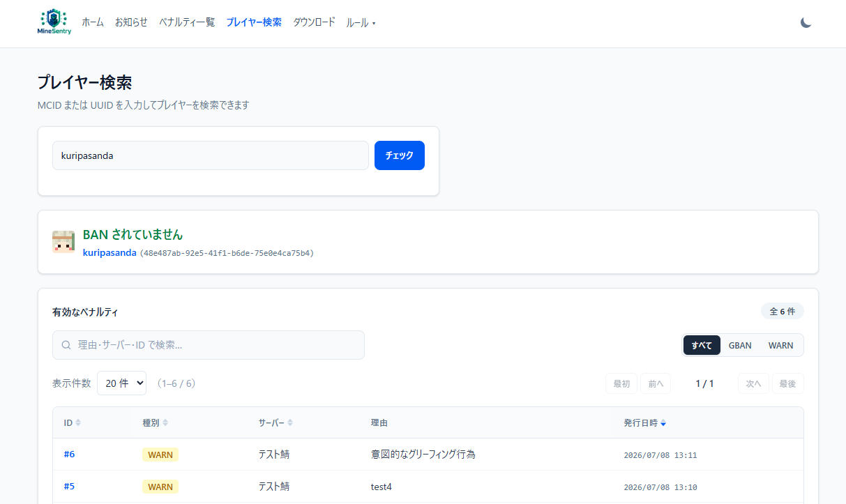This screenshot has width=846, height=504.
Task: Click the (1–6 / 6) range text
Action: [176, 383]
